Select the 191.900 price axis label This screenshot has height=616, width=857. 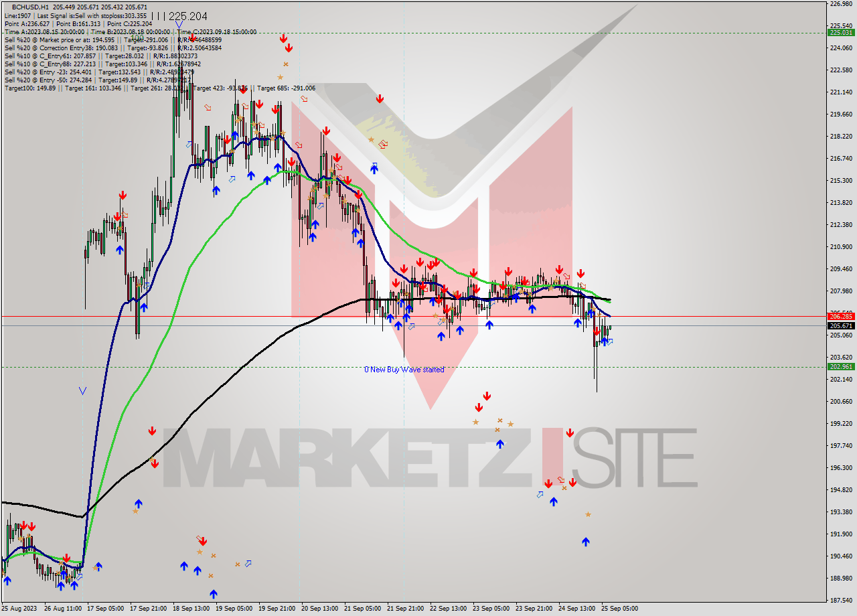pos(841,534)
